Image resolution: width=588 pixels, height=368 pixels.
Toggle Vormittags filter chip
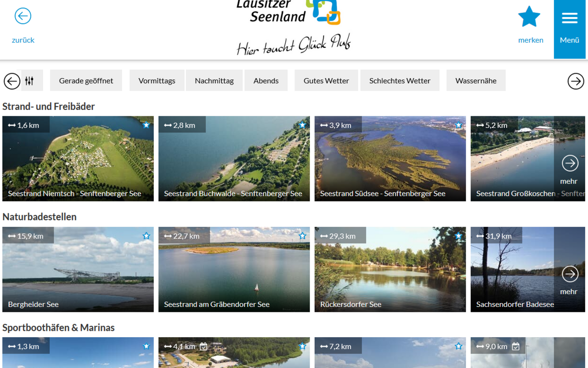coord(157,80)
